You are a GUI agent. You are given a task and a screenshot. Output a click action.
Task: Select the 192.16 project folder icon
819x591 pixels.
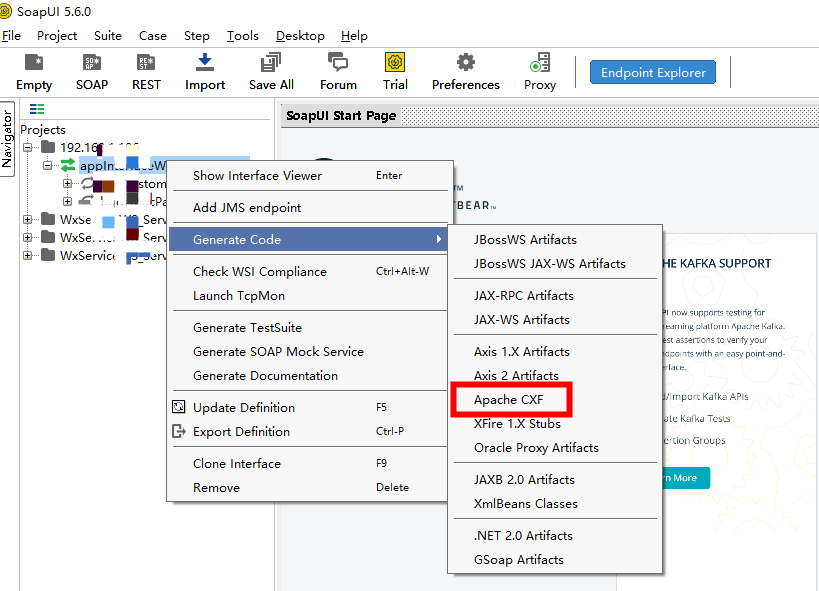click(x=48, y=147)
